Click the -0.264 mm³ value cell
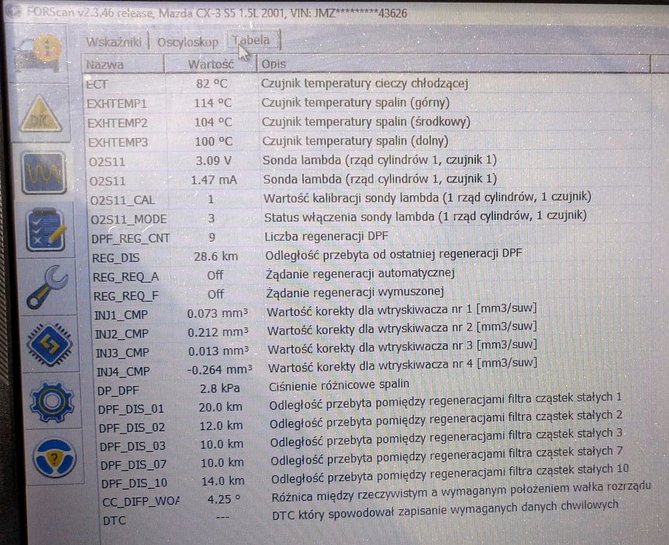 click(x=219, y=370)
